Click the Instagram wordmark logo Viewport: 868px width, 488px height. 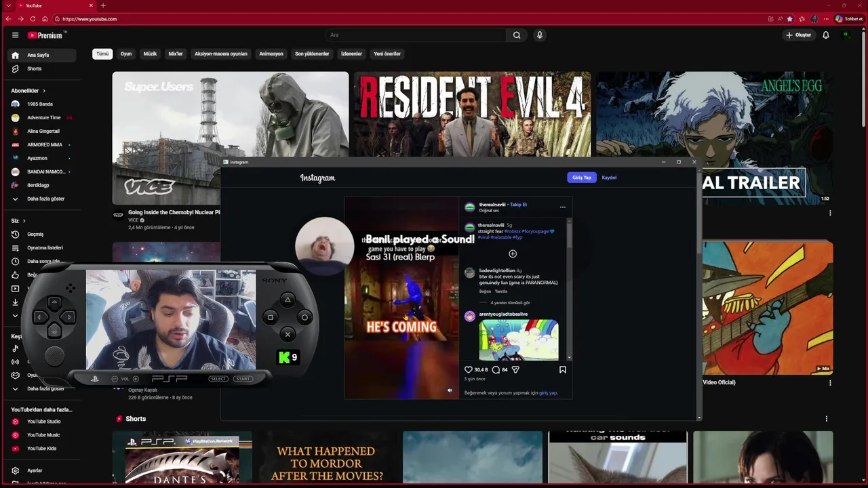click(x=317, y=178)
